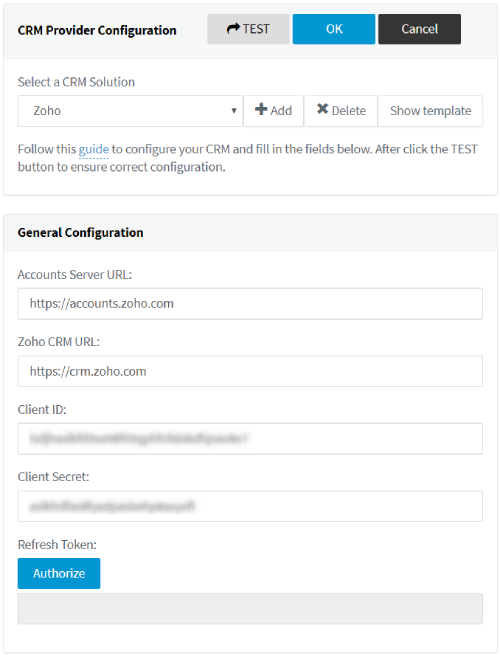Viewport: 500px width, 656px height.
Task: Confirm the configuration with the OK button
Action: (334, 29)
